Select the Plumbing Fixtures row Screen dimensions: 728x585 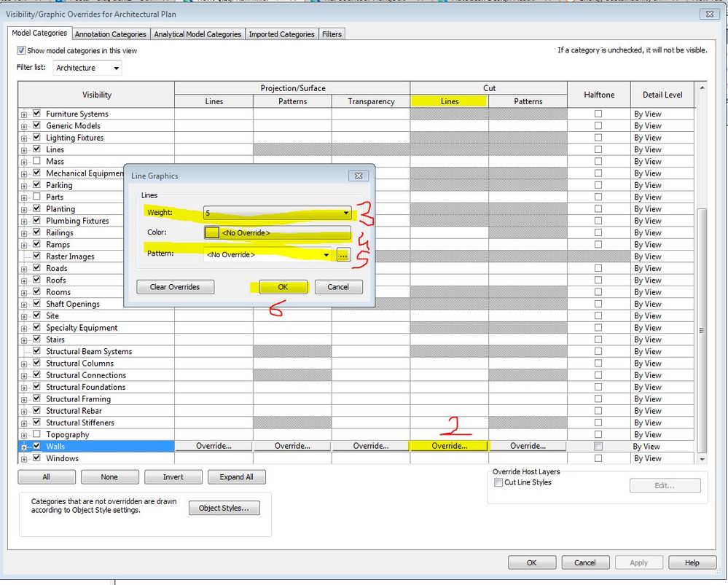coord(77,221)
